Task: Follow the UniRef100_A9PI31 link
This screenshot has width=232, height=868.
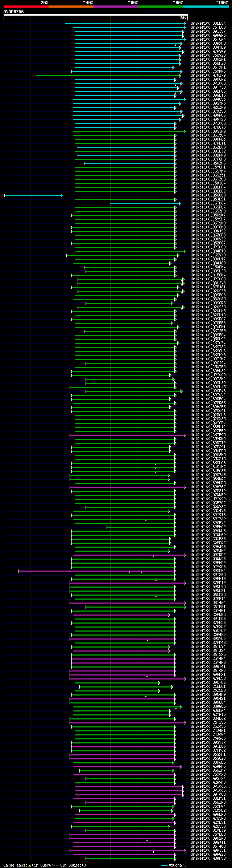Action: pyautogui.click(x=208, y=851)
